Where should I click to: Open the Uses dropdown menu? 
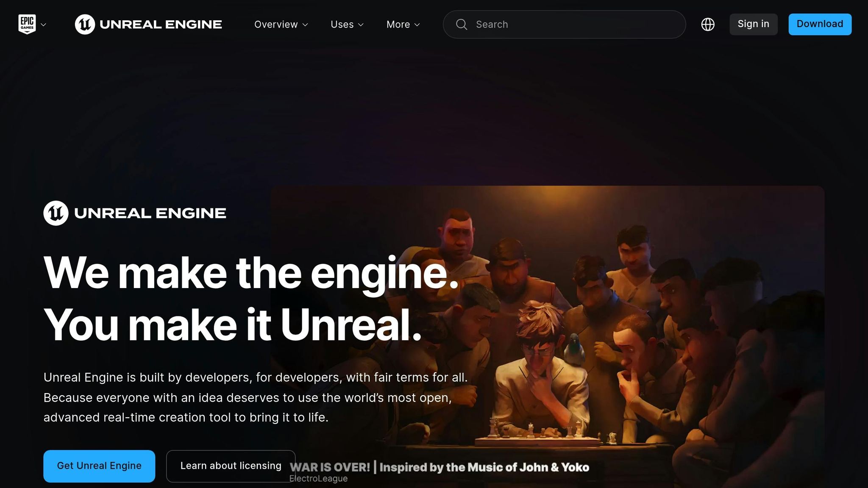(347, 25)
